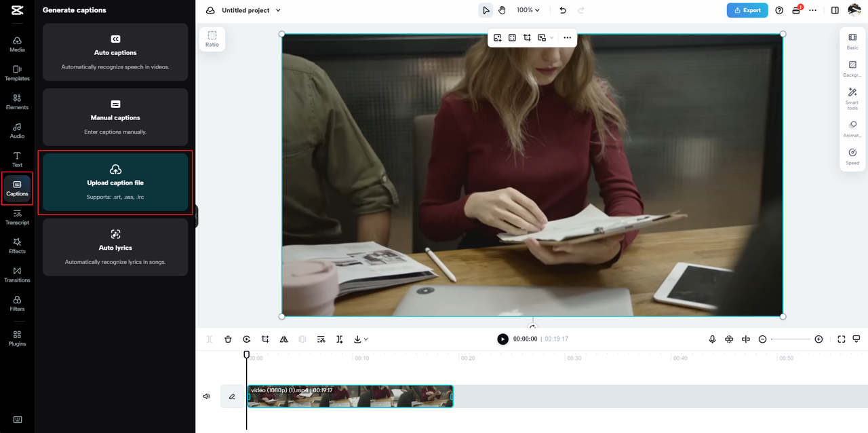Image resolution: width=868 pixels, height=433 pixels.
Task: Open the help question mark icon
Action: [779, 10]
